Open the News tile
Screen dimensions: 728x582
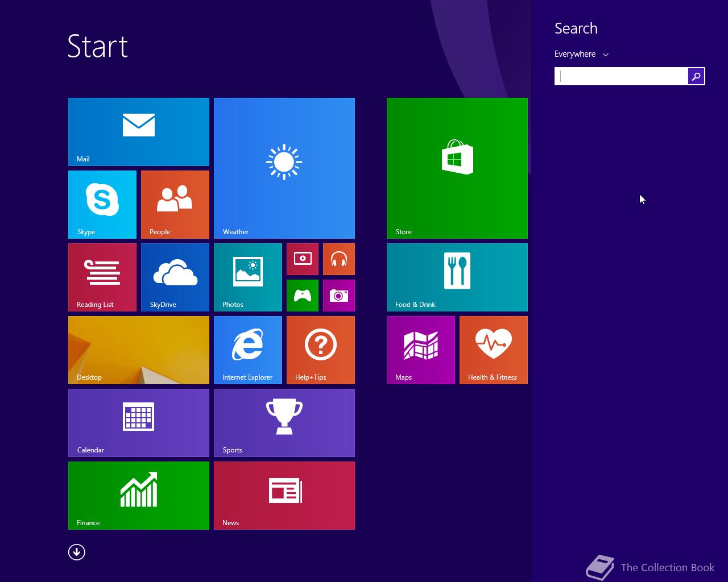coord(284,496)
